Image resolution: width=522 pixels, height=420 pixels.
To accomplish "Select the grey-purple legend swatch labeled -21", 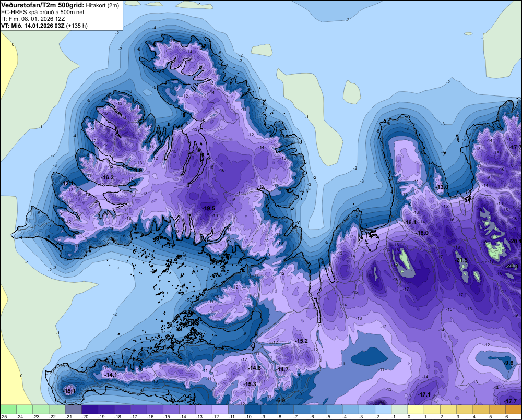I will [74, 410].
